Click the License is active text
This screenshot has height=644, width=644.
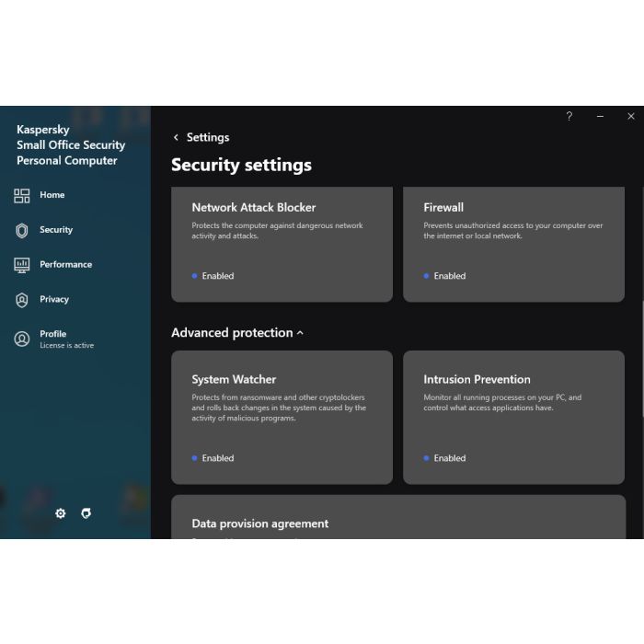[x=66, y=346]
